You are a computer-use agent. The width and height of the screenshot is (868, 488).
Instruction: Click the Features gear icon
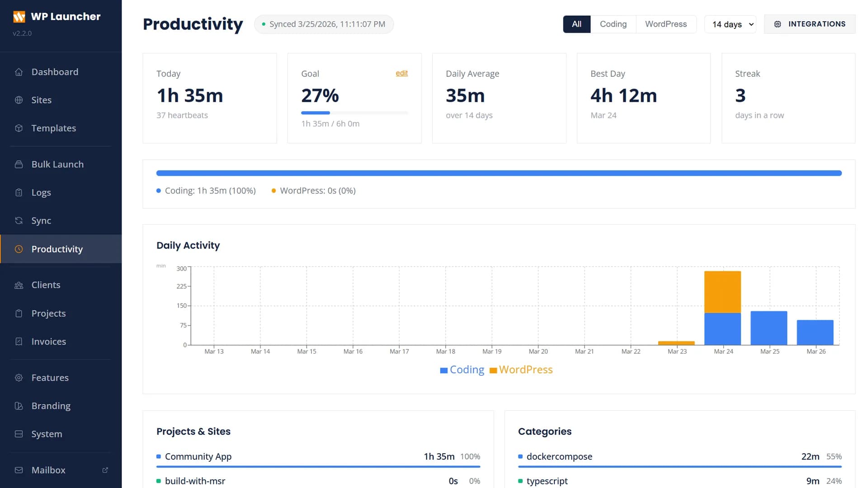click(x=19, y=378)
